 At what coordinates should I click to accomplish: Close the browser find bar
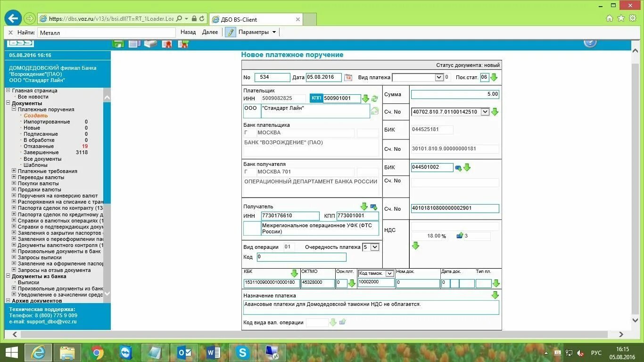10,33
